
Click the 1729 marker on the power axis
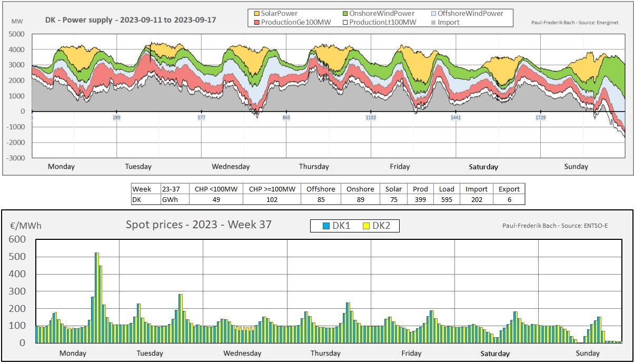[540, 118]
